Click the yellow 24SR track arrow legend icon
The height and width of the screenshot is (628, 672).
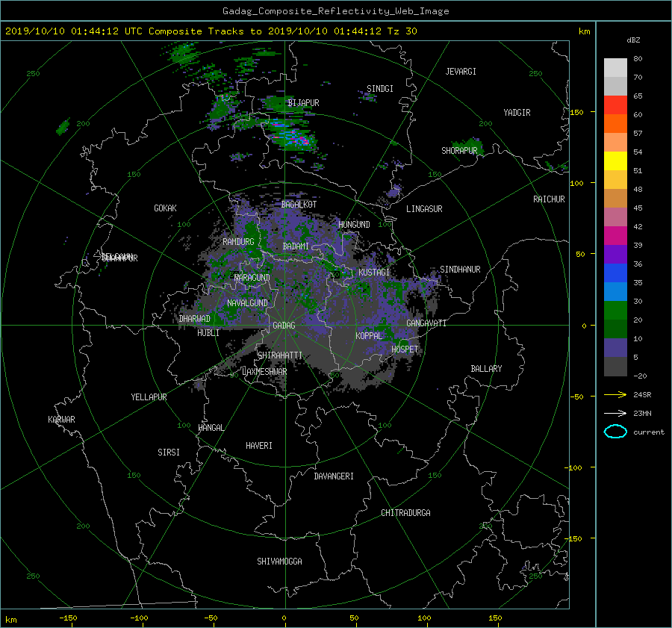615,394
